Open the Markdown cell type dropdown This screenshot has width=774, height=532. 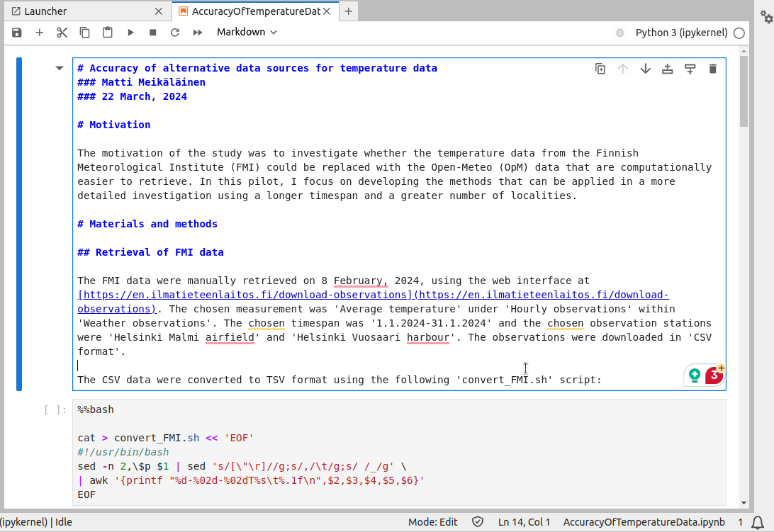pyautogui.click(x=247, y=32)
